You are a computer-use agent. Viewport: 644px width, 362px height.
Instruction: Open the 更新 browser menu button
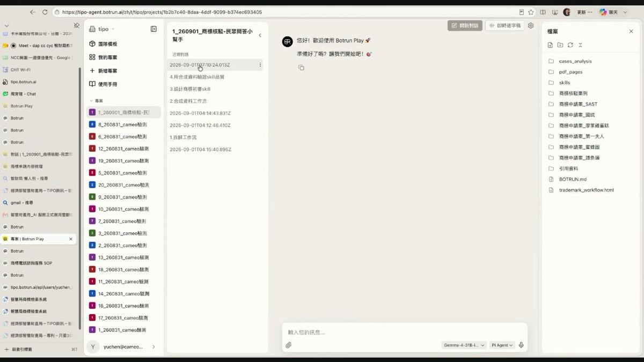[584, 12]
